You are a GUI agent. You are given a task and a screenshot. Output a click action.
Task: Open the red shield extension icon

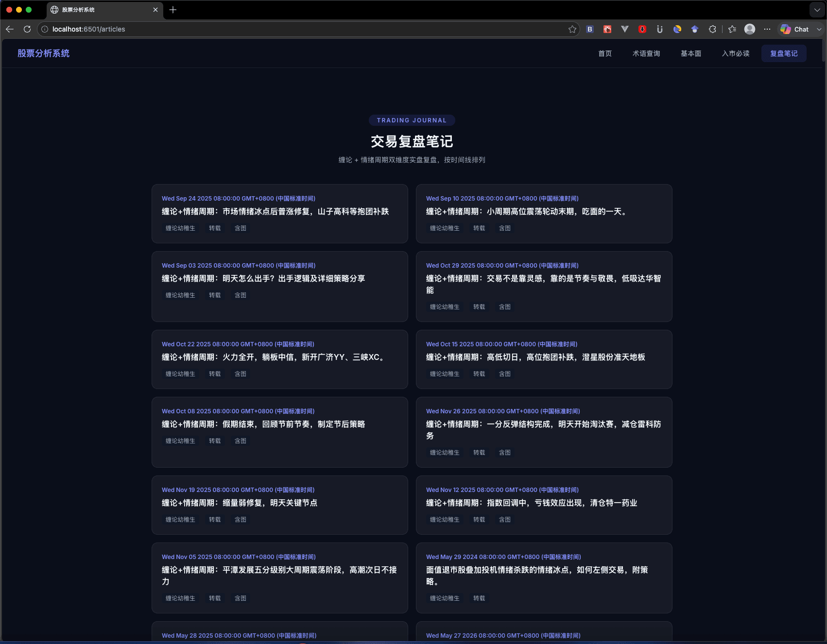[642, 29]
